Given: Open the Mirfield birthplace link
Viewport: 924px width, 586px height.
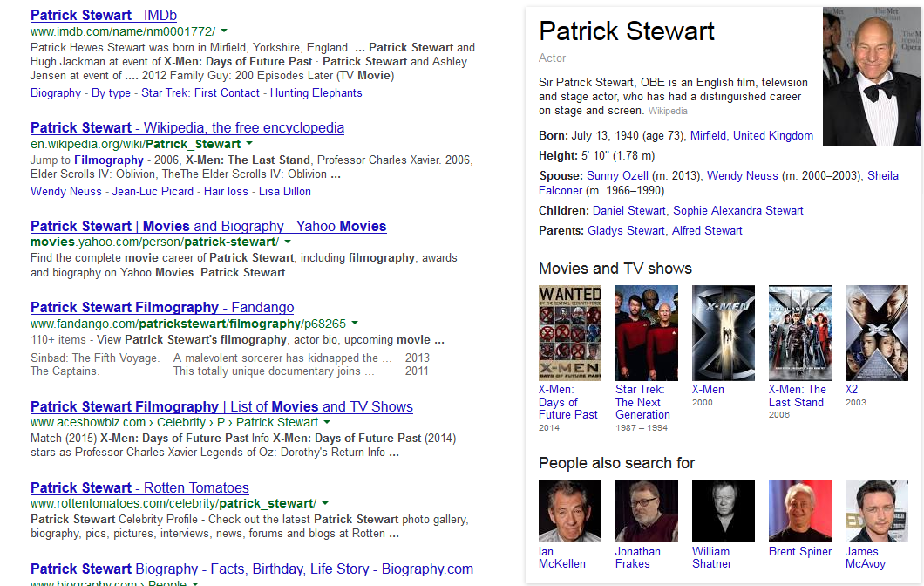Looking at the screenshot, I should (708, 135).
